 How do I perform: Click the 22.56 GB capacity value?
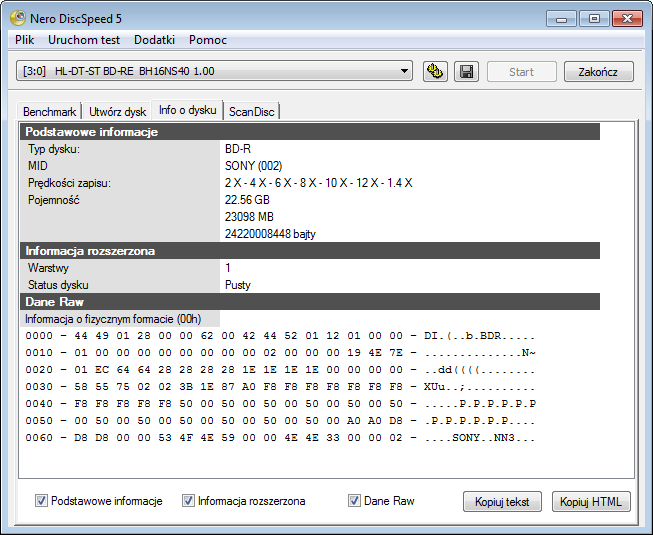[247, 200]
